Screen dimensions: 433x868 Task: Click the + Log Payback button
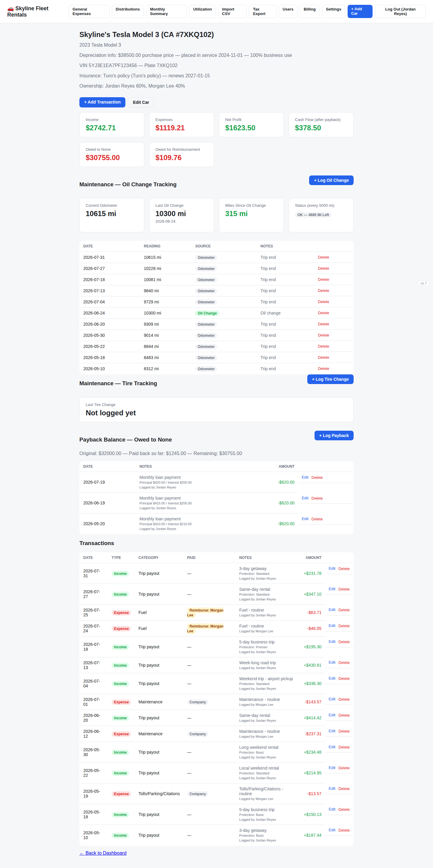[334, 435]
